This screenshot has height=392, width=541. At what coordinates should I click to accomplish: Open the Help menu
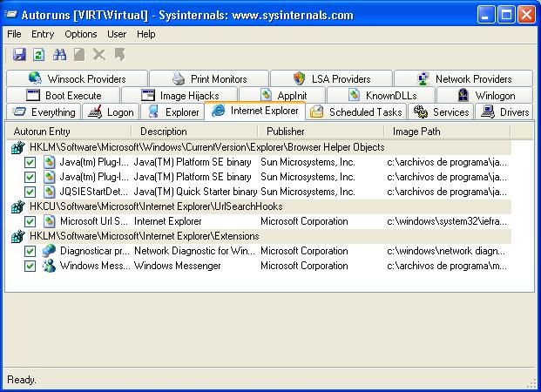click(146, 34)
